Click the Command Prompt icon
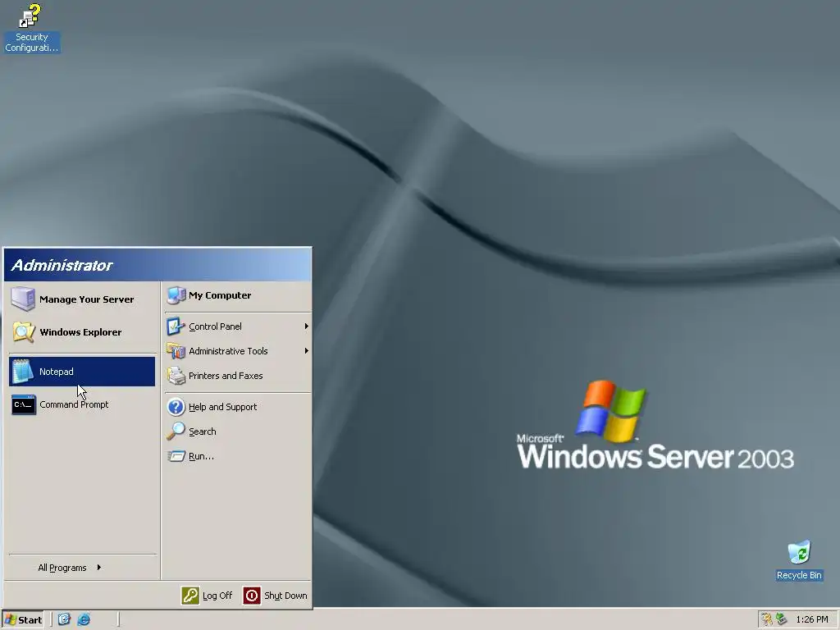 tap(24, 404)
